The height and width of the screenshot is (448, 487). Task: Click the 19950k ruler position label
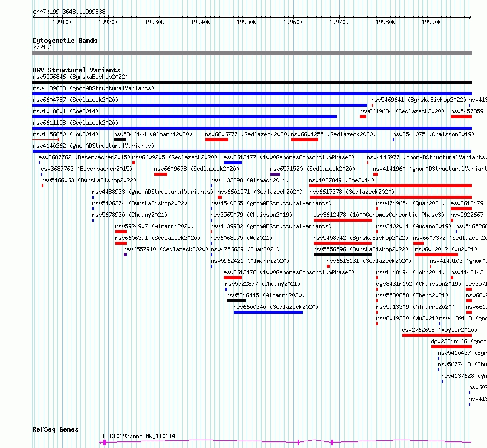246,22
